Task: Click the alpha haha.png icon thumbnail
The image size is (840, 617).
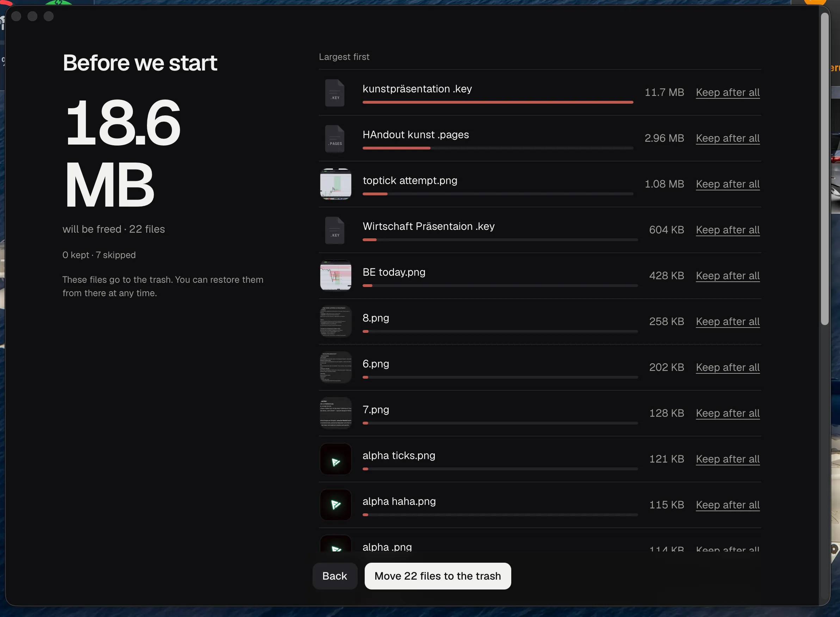Action: click(x=335, y=505)
